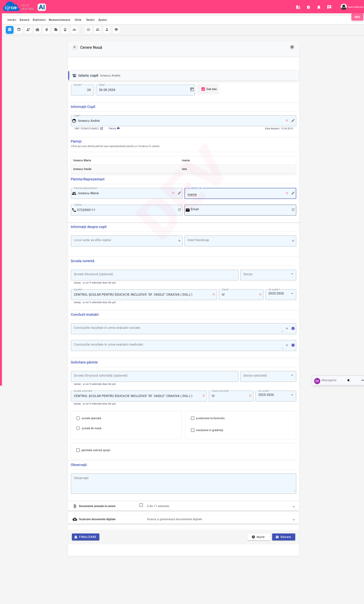
Task: Open the calendar icon in the toolbar
Action: pos(19,30)
